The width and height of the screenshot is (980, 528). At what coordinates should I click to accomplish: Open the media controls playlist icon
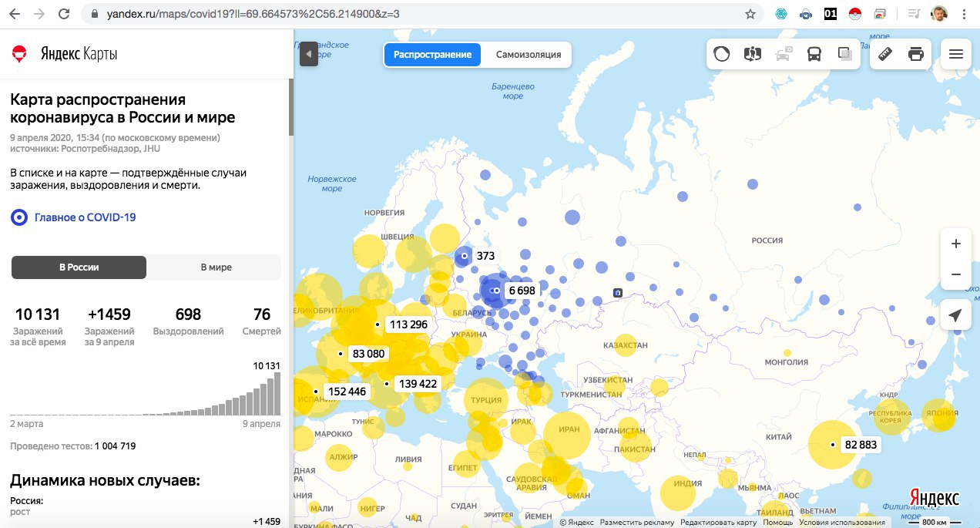(915, 13)
